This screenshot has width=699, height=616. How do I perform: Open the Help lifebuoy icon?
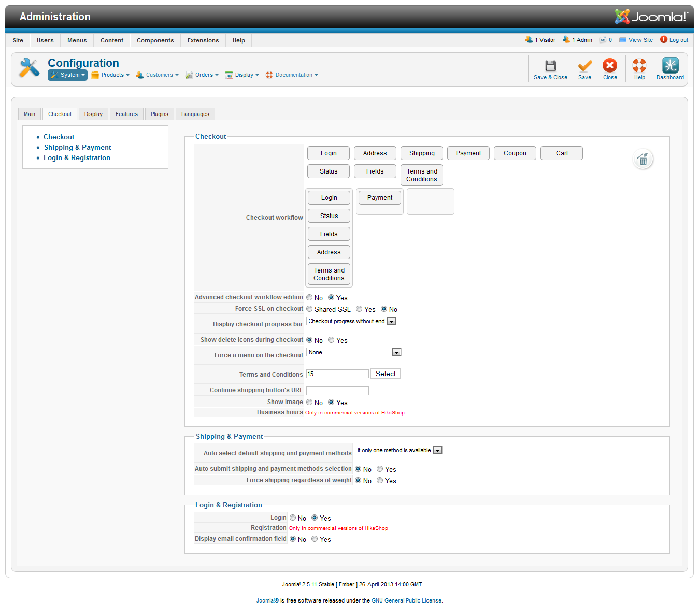tap(639, 65)
